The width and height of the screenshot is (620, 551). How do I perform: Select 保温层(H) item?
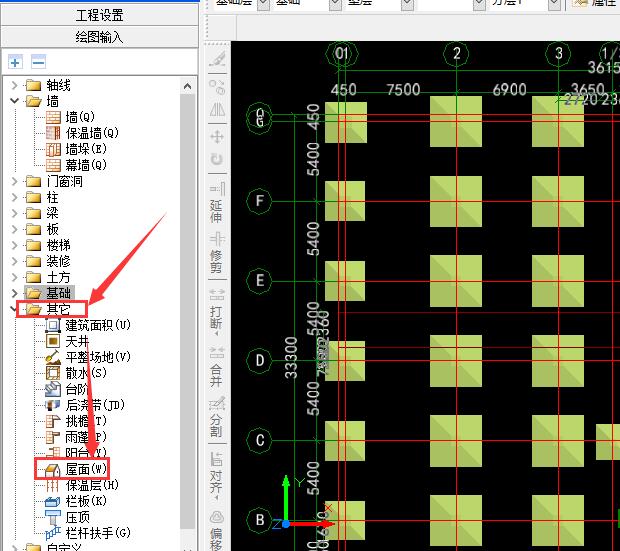(82, 485)
